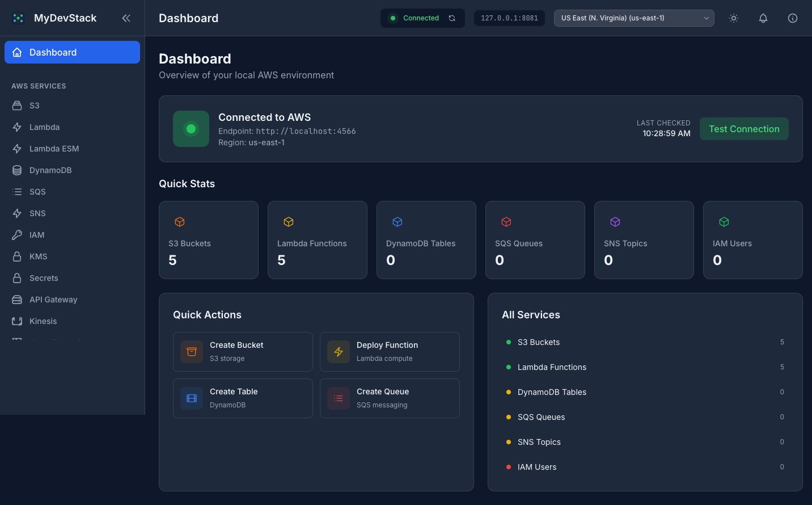Click the green IAM Users cube icon
The height and width of the screenshot is (505, 812).
coord(724,222)
